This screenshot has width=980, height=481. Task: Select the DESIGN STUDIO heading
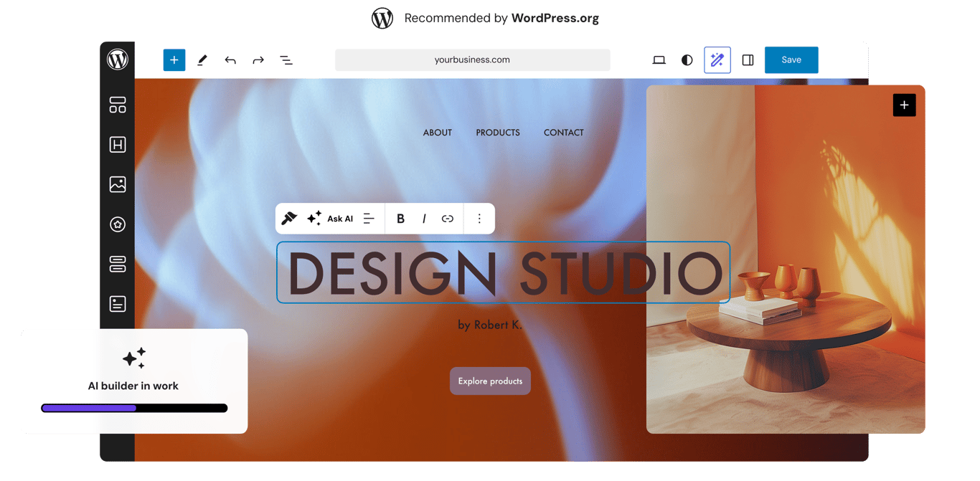[504, 272]
